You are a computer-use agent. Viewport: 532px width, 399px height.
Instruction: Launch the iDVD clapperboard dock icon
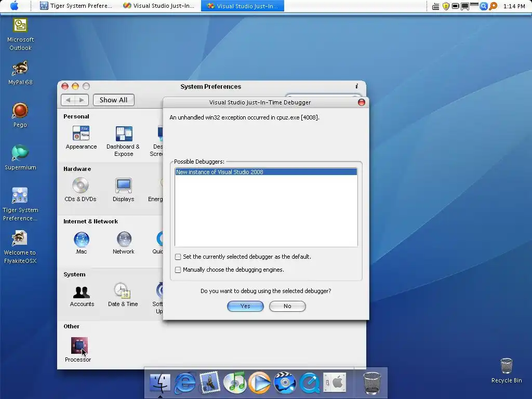tap(285, 382)
